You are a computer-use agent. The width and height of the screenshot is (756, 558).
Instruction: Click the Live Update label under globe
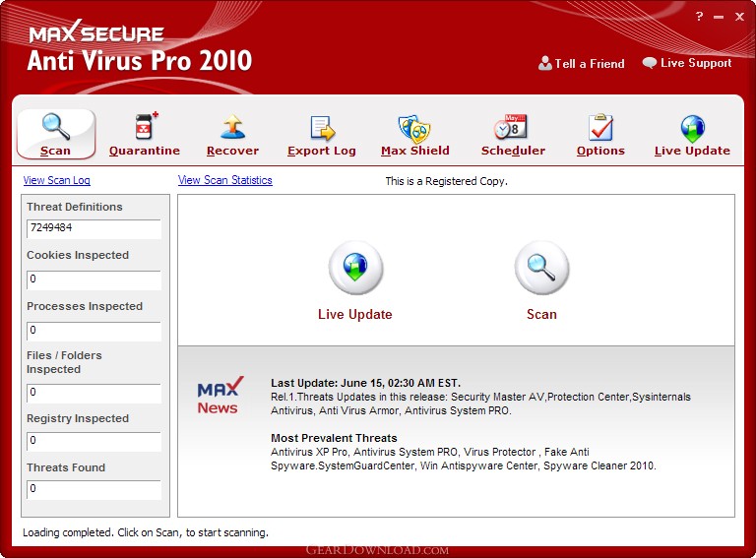355,314
